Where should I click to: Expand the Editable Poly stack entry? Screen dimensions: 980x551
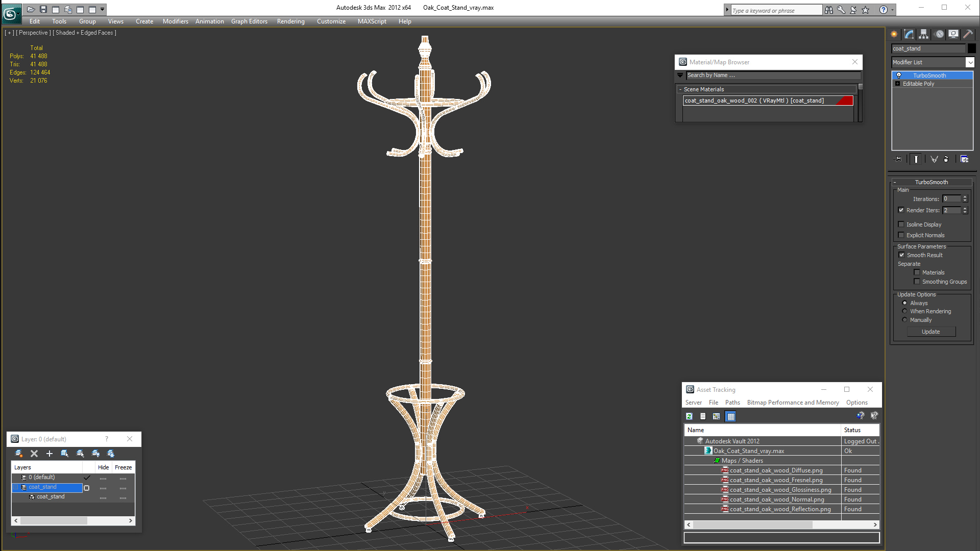click(897, 84)
